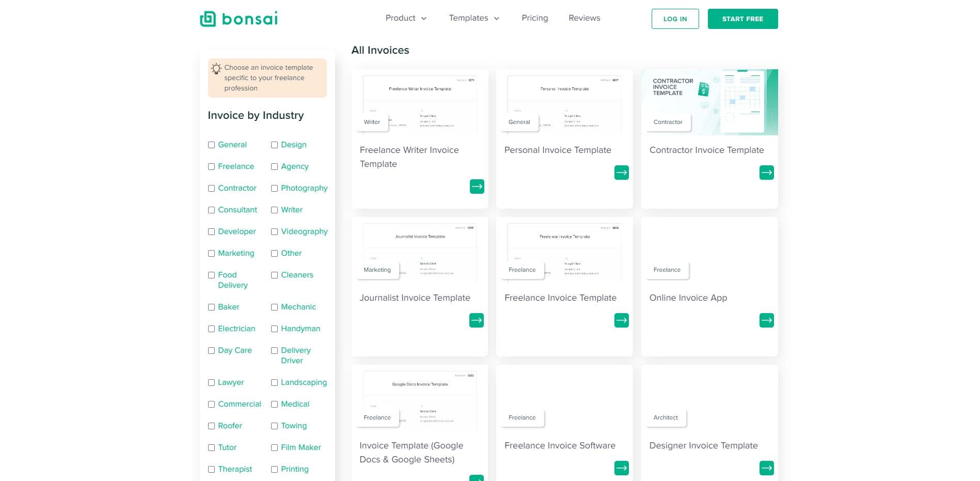Enable the Photography filter checkbox
The width and height of the screenshot is (980, 481).
click(x=274, y=189)
